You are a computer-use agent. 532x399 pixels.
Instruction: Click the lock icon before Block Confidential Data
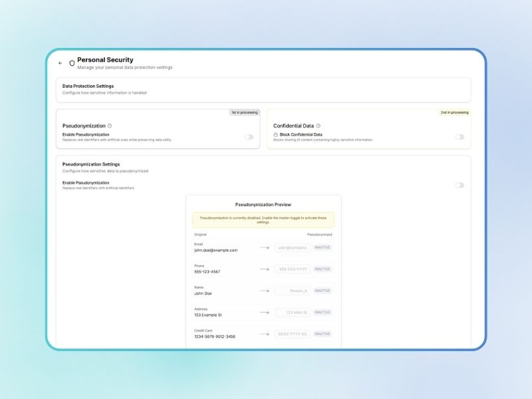point(275,135)
